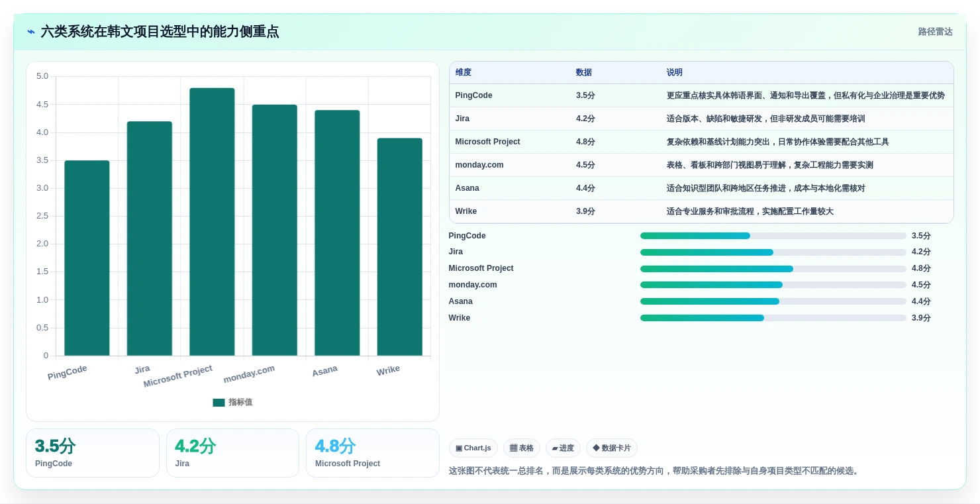The height and width of the screenshot is (504, 980).
Task: Click the lightning icon beside the title
Action: (31, 32)
